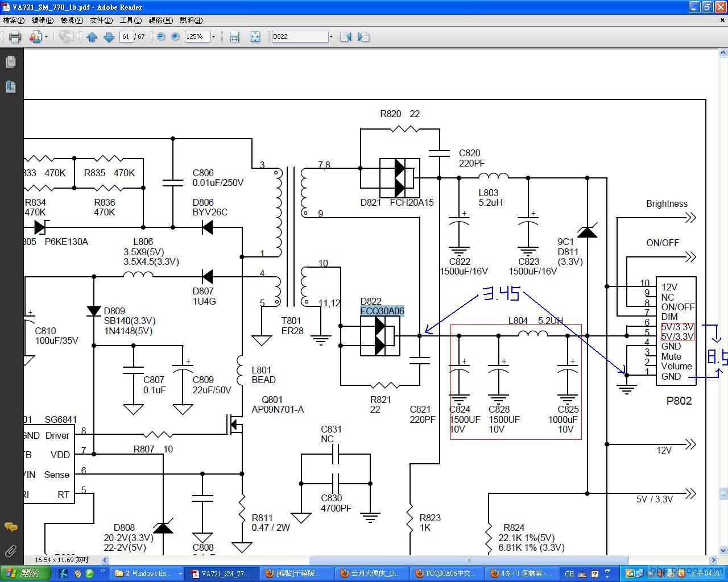Click the horizontal scrollbar right arrow
Image resolution: width=728 pixels, height=582 pixels.
tap(713, 560)
